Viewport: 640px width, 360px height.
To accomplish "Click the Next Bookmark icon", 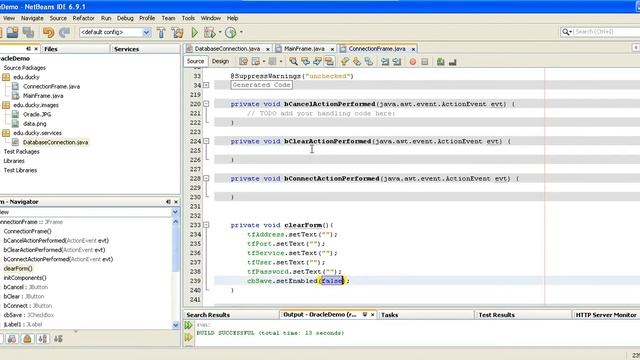I will tap(357, 62).
